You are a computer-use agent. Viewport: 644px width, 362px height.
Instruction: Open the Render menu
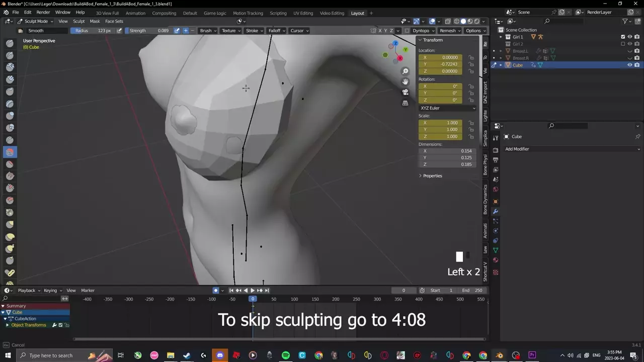43,13
